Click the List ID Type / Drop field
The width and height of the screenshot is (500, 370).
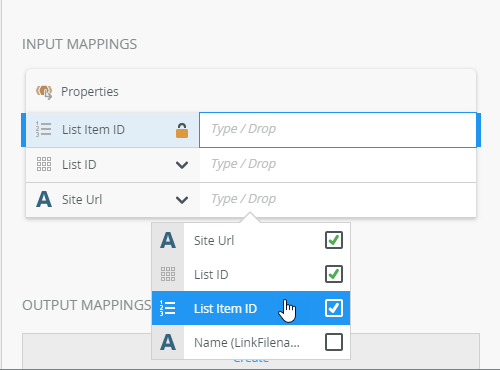[338, 165]
